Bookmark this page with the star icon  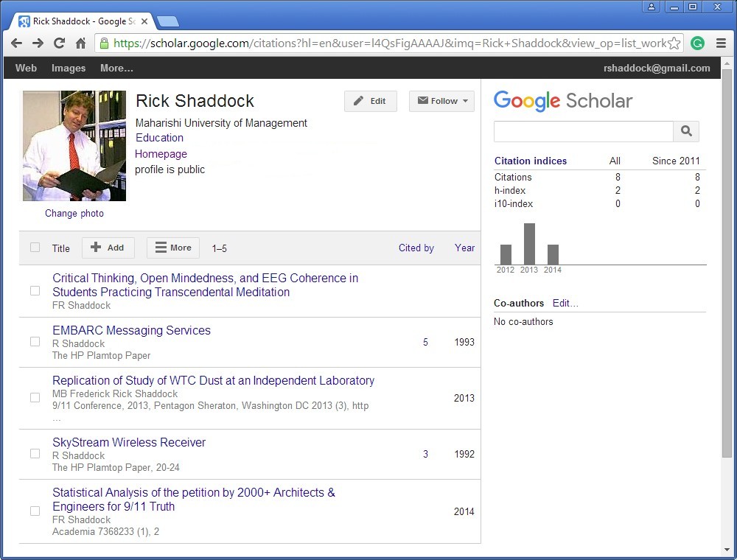674,43
